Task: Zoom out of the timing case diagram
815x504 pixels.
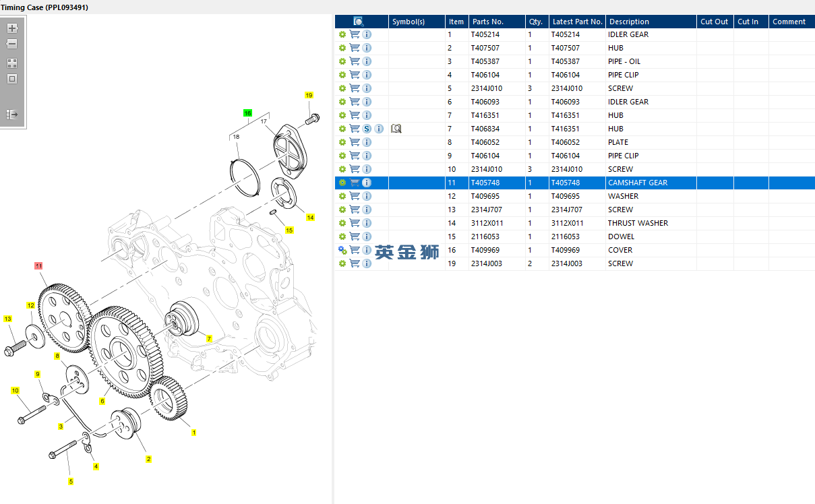Action: pyautogui.click(x=12, y=44)
